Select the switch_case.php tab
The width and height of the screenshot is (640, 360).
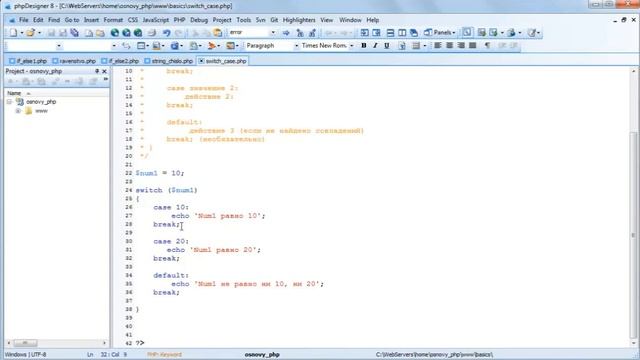pyautogui.click(x=222, y=61)
